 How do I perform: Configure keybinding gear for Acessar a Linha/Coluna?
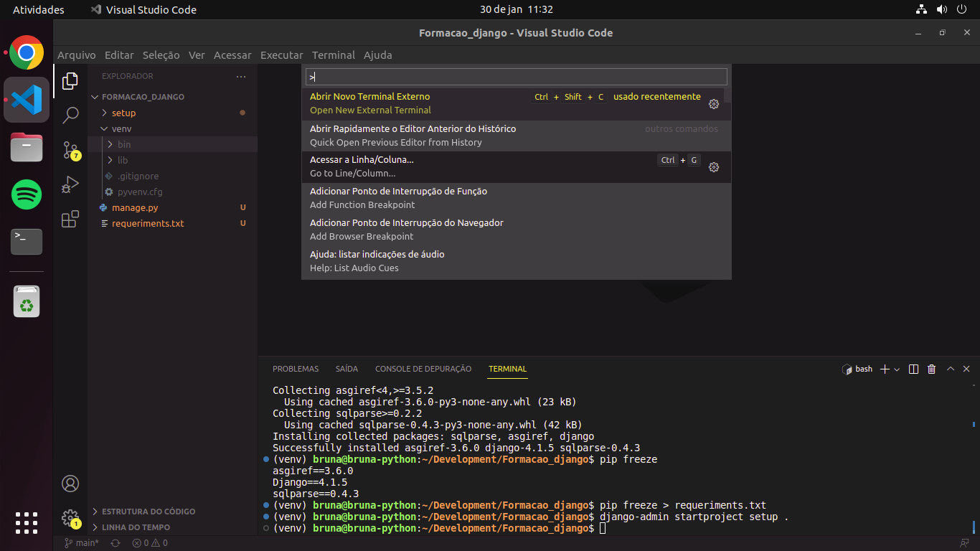tap(714, 167)
